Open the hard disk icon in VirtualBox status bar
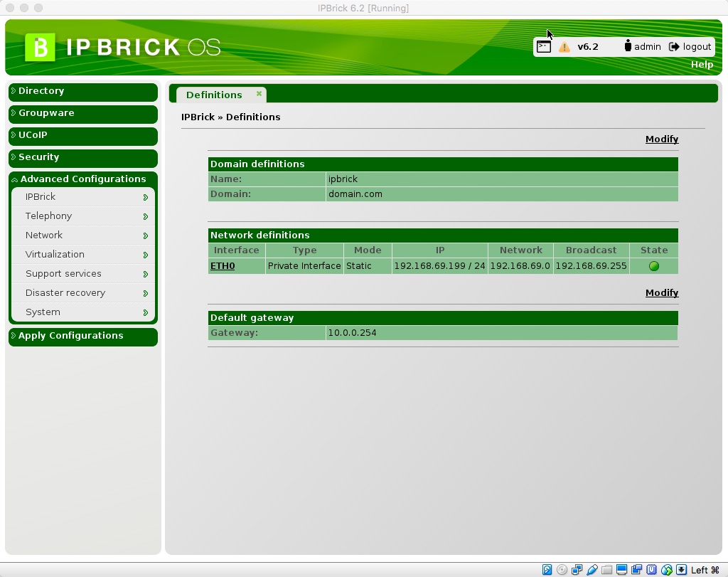 547,569
